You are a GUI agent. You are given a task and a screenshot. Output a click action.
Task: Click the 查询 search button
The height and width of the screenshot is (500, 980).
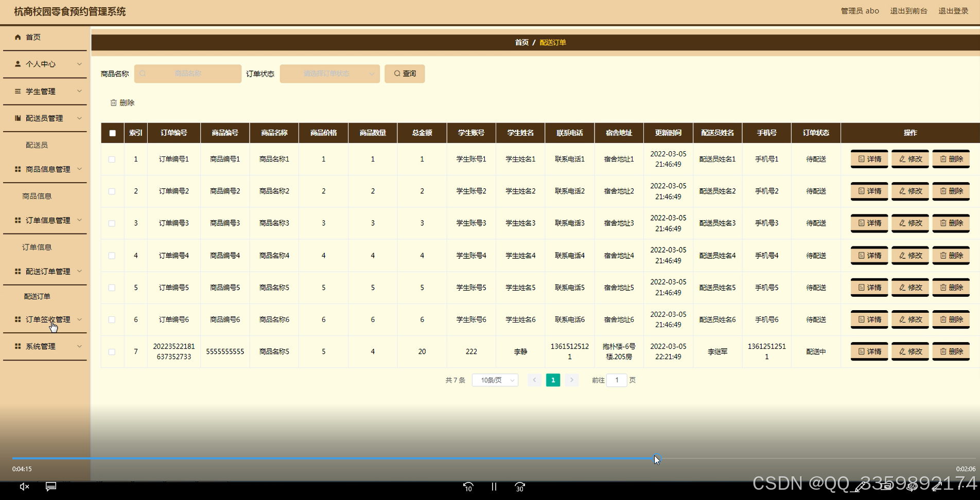(x=405, y=74)
